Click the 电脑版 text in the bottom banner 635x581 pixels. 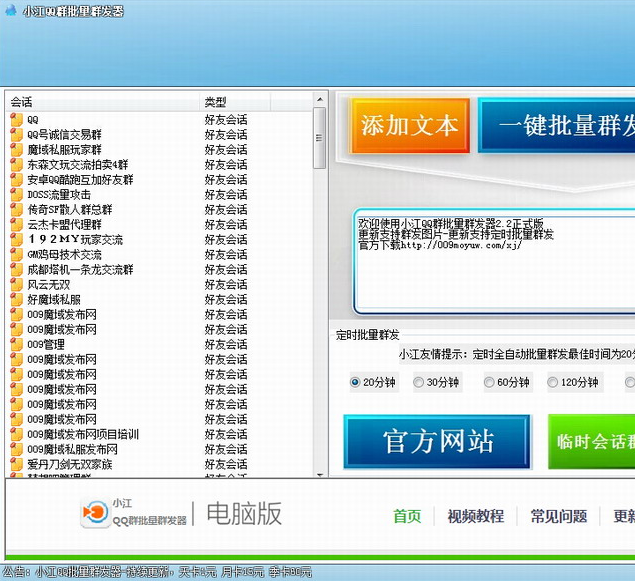[x=244, y=513]
